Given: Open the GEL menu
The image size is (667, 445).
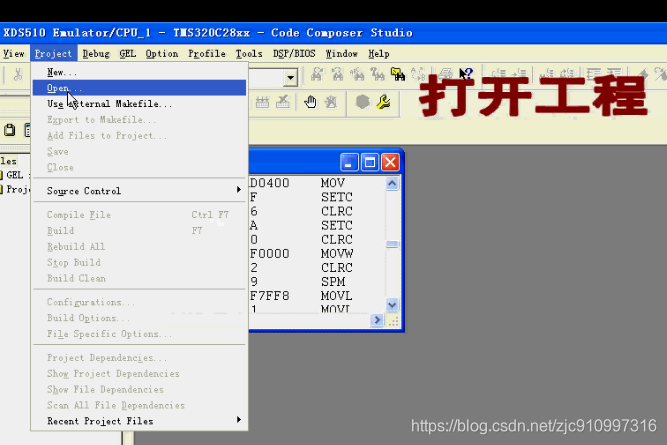Looking at the screenshot, I should pos(128,54).
